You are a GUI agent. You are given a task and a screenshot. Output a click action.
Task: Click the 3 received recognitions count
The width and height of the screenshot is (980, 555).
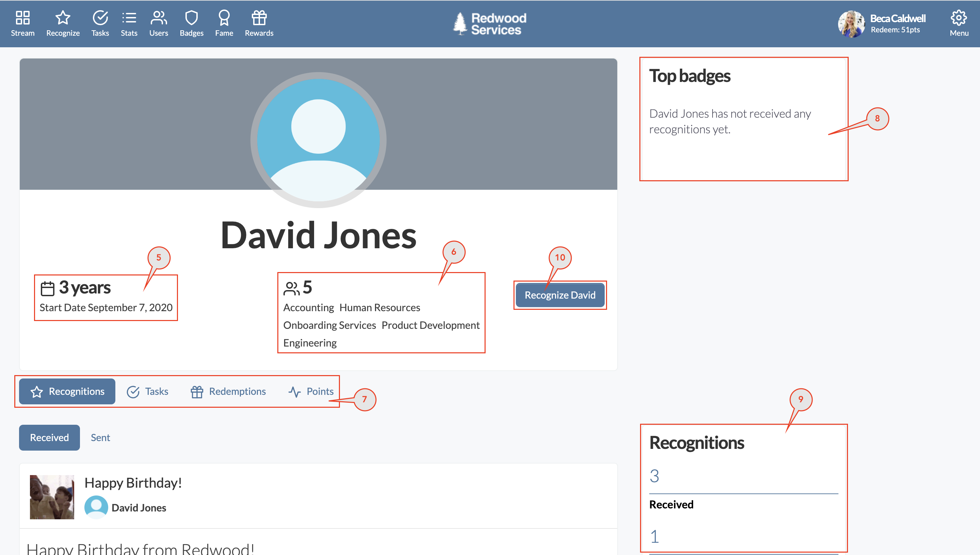click(x=654, y=476)
